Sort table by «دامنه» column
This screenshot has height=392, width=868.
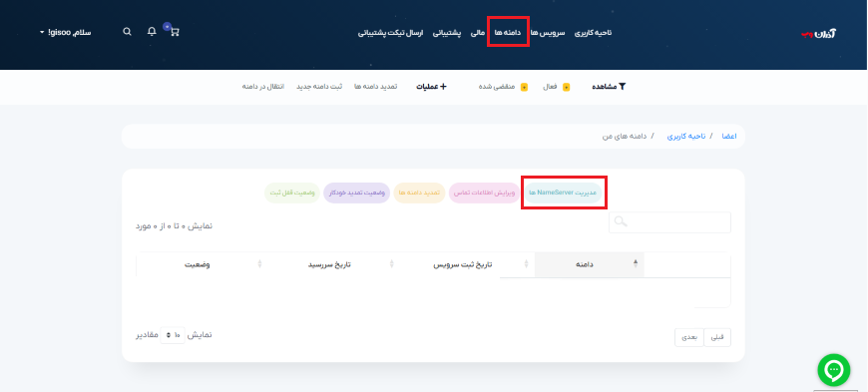click(590, 264)
